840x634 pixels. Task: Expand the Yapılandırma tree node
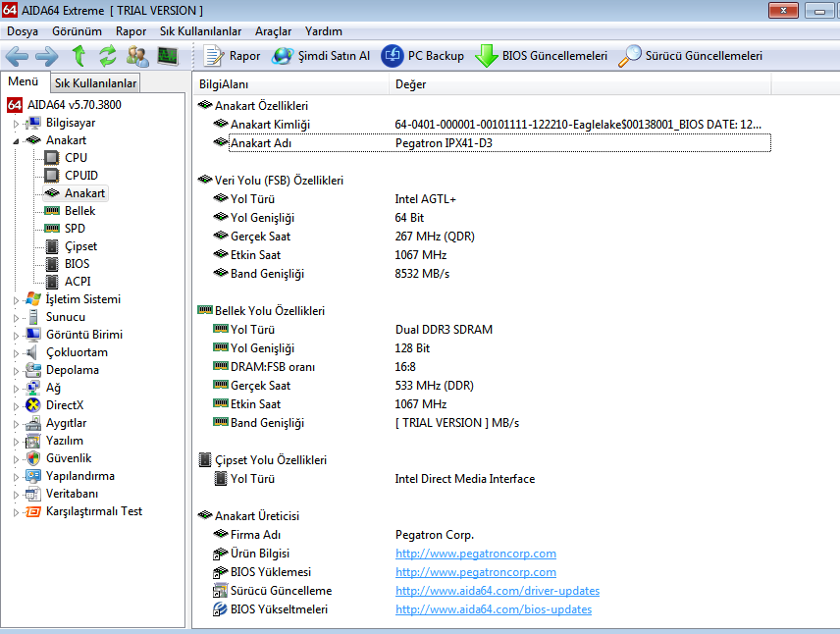pyautogui.click(x=16, y=477)
